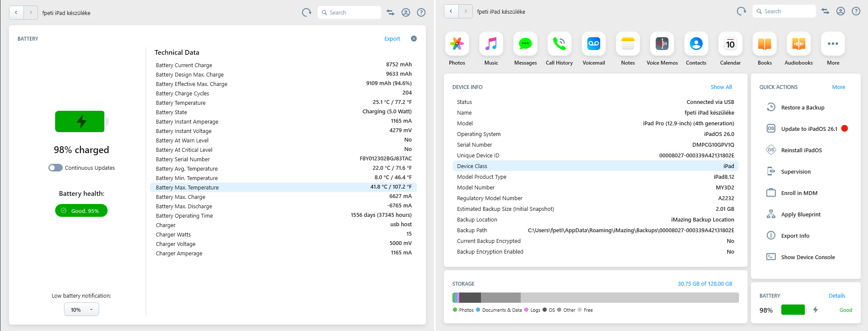The width and height of the screenshot is (868, 331).
Task: Open the Photos app icon
Action: click(x=457, y=44)
